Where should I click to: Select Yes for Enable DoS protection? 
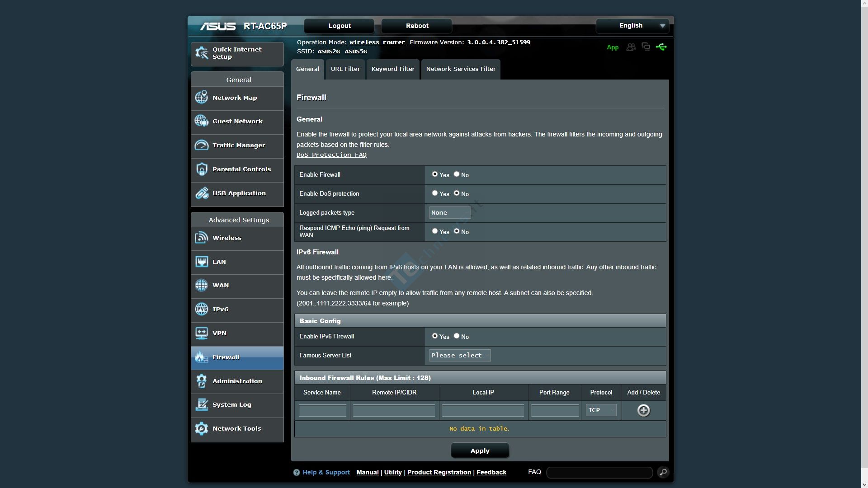[435, 193]
